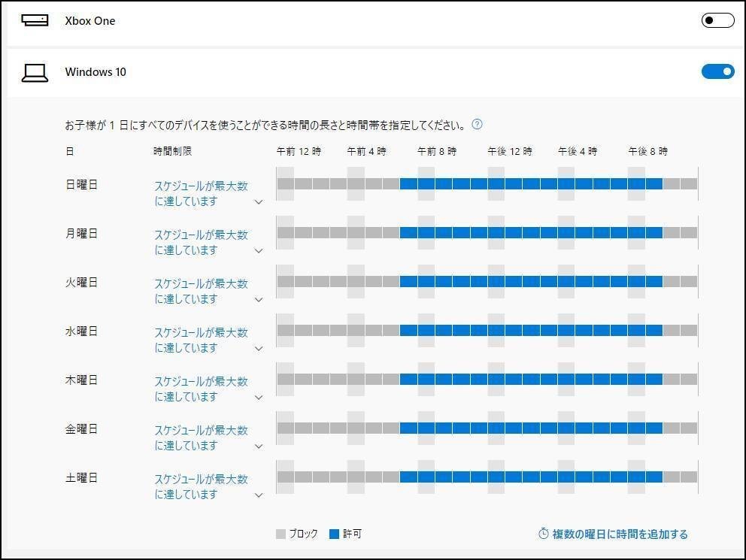Viewport: 746px width, 560px height.
Task: Open the help tooltip question mark icon
Action: pyautogui.click(x=477, y=125)
